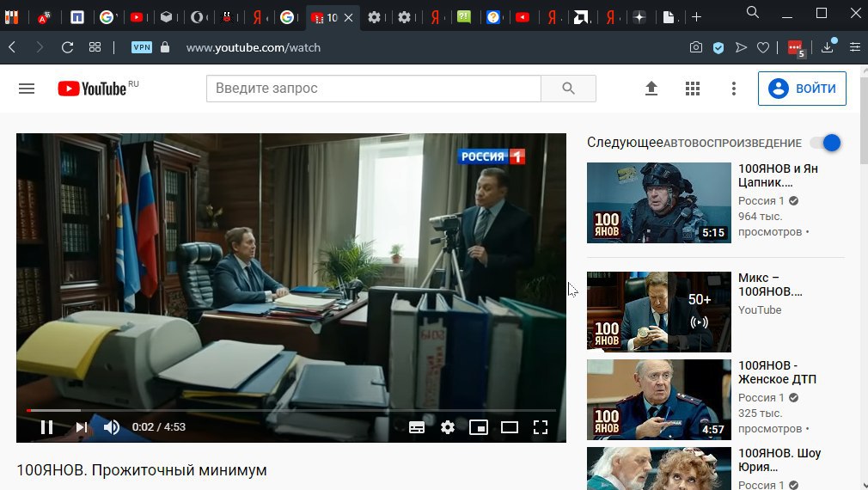Open the browser downloads panel
The height and width of the screenshot is (490, 868).
[x=828, y=46]
